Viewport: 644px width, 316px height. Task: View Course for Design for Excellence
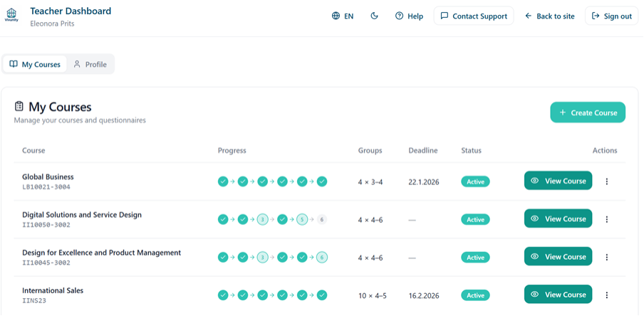click(x=559, y=256)
